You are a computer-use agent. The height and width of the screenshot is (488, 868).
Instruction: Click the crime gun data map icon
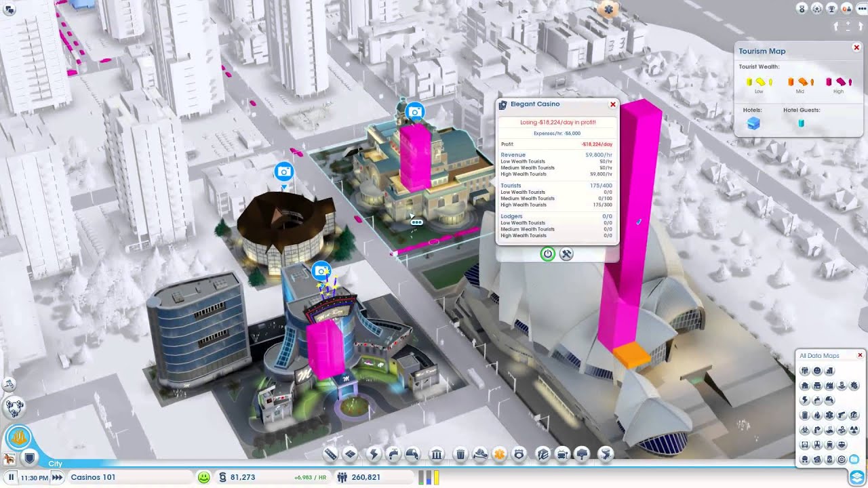point(842,415)
